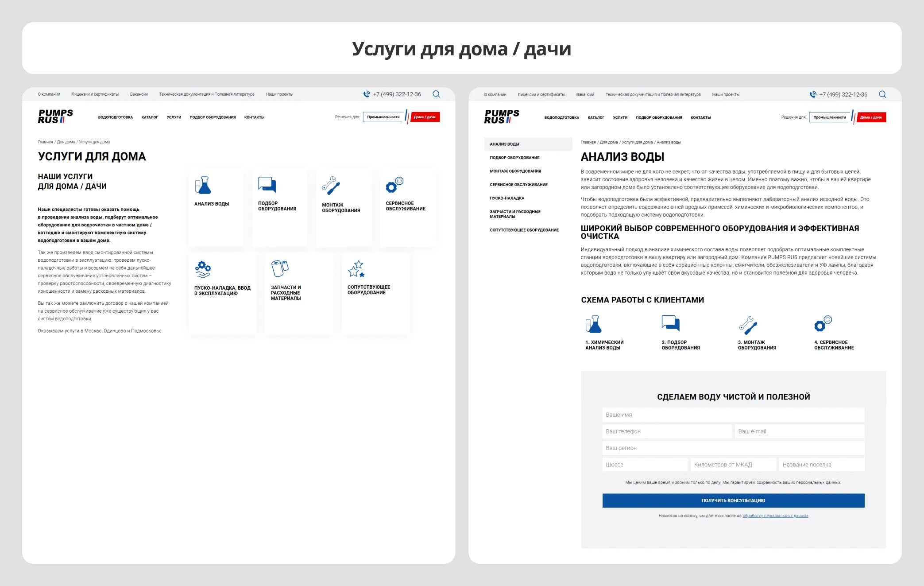Click the search magnifier in left page header

coord(436,94)
